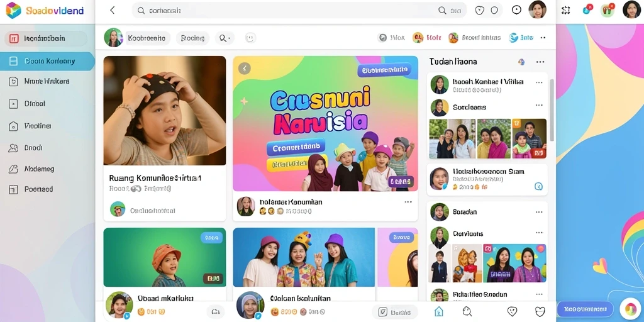Select the highlighted blue sidebar item
The height and width of the screenshot is (322, 644).
point(47,61)
